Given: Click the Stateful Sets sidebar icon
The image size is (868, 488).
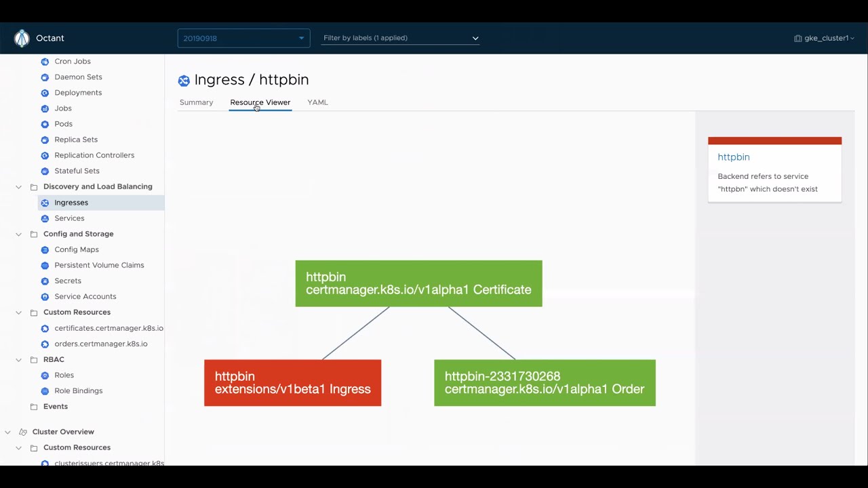Looking at the screenshot, I should (45, 171).
